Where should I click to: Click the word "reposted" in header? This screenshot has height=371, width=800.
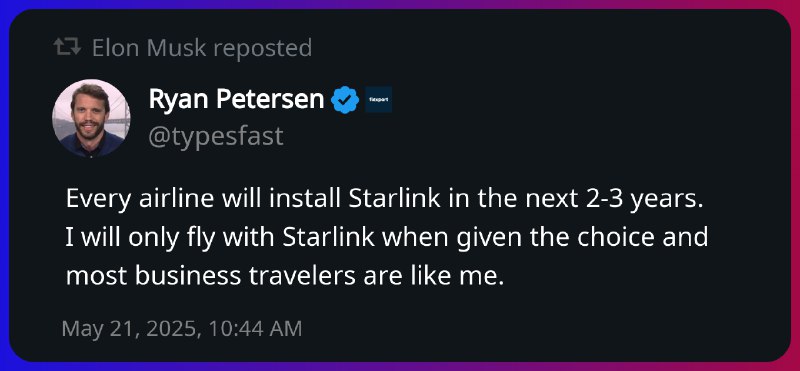pyautogui.click(x=262, y=48)
